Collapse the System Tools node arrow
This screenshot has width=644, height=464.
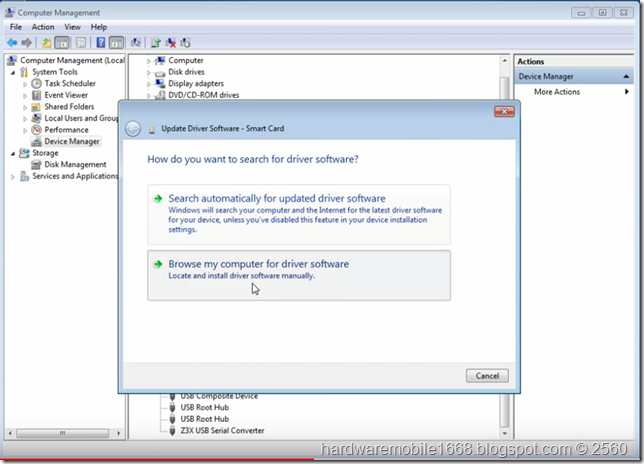(x=13, y=72)
